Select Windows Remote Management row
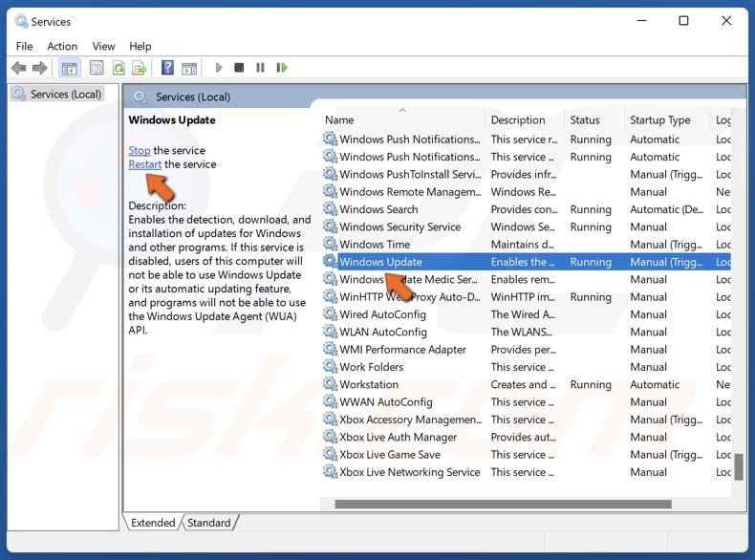This screenshot has height=560, width=755. click(527, 192)
